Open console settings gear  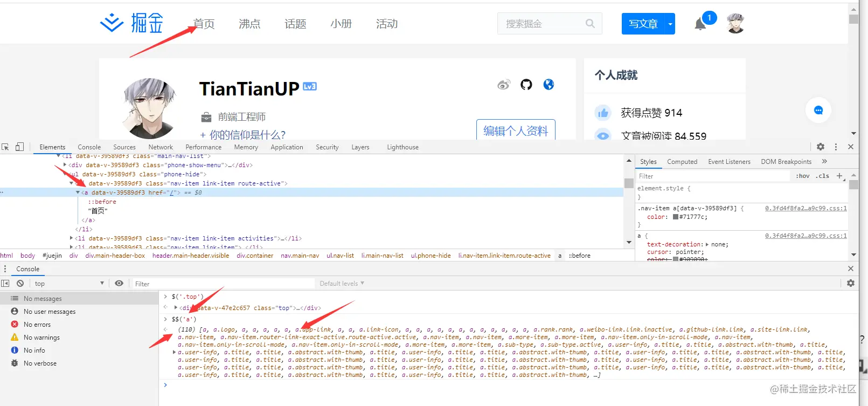click(x=851, y=283)
